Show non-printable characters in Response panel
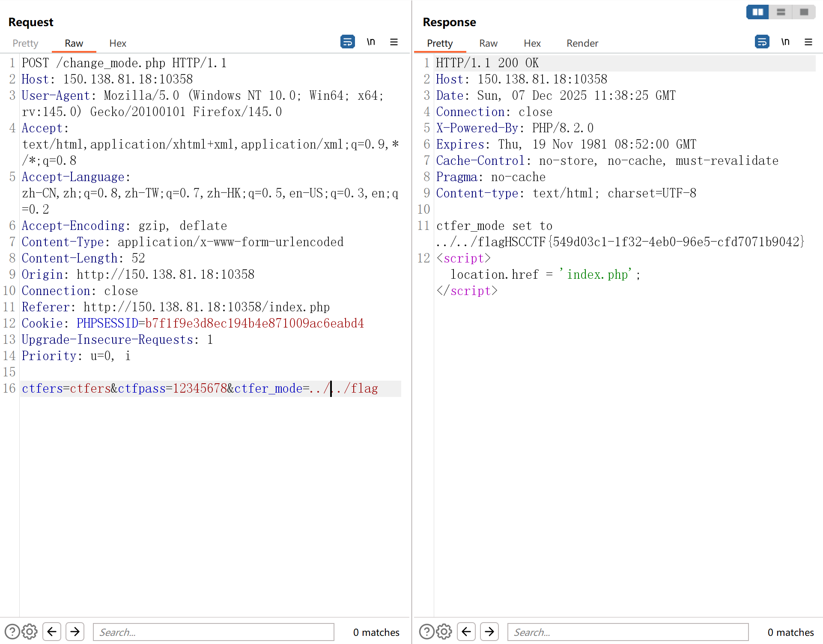Image resolution: width=823 pixels, height=644 pixels. pyautogui.click(x=785, y=42)
